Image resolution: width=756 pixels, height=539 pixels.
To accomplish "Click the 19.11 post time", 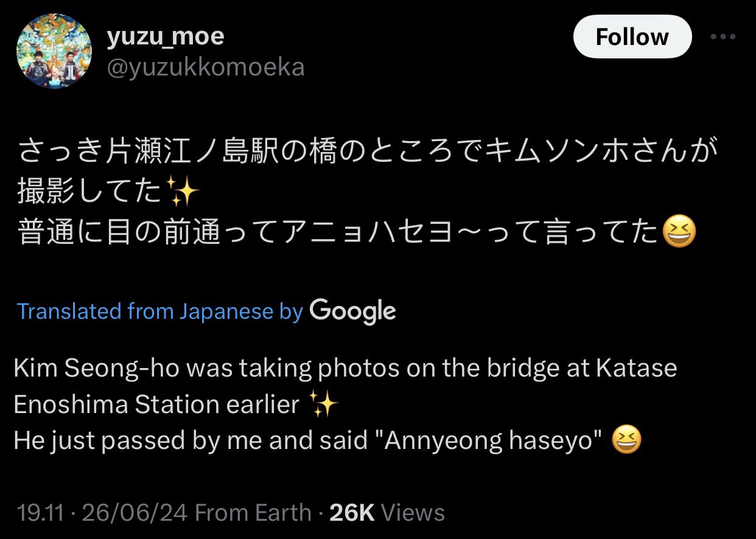I will 40,512.
